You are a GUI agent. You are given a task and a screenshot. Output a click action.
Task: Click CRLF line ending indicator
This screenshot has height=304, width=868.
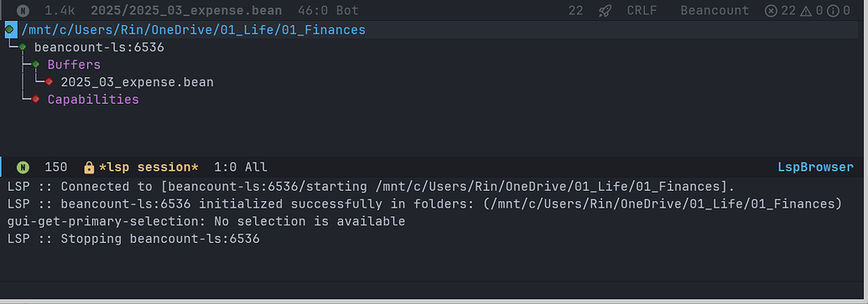click(x=642, y=11)
